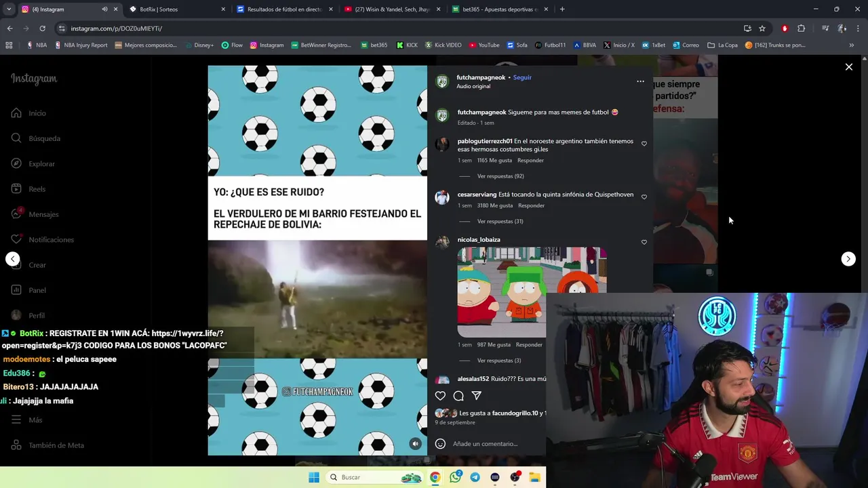
Task: Open Reels in Instagram sidebar
Action: (x=28, y=189)
